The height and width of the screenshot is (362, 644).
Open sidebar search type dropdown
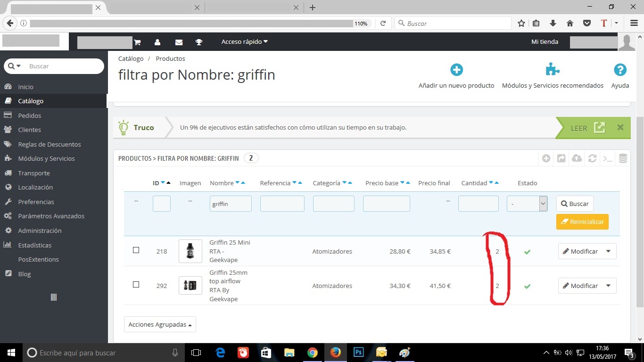(14, 66)
